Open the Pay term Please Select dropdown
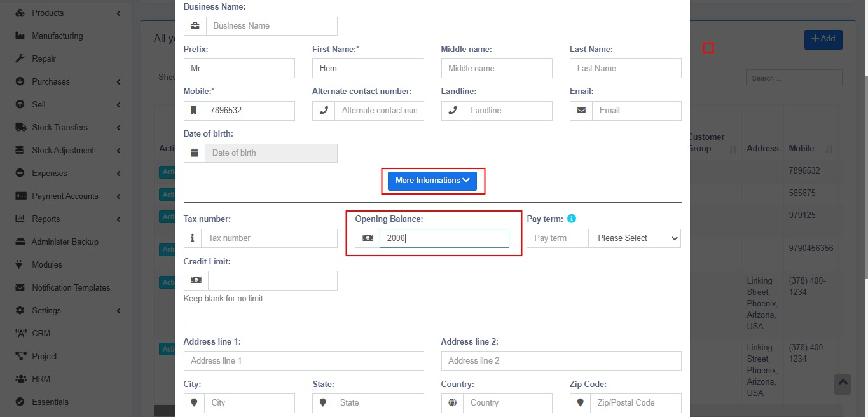 coord(635,238)
